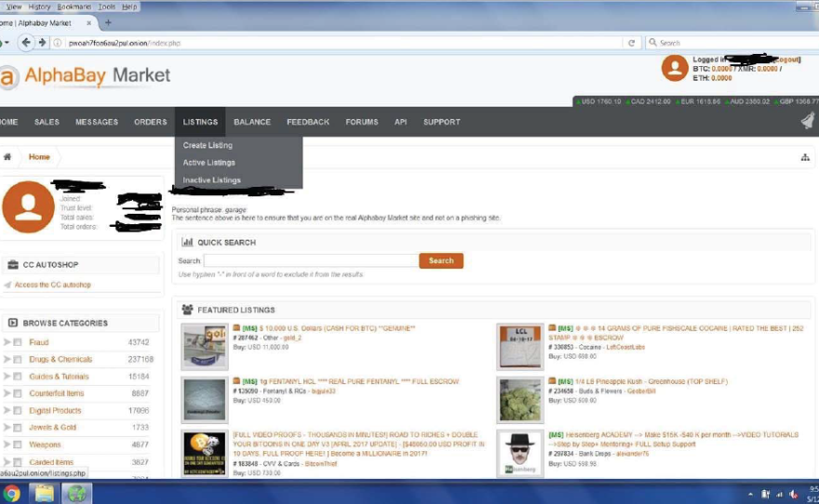This screenshot has width=819, height=504.
Task: Select Create Listing from Listings dropdown
Action: [208, 145]
